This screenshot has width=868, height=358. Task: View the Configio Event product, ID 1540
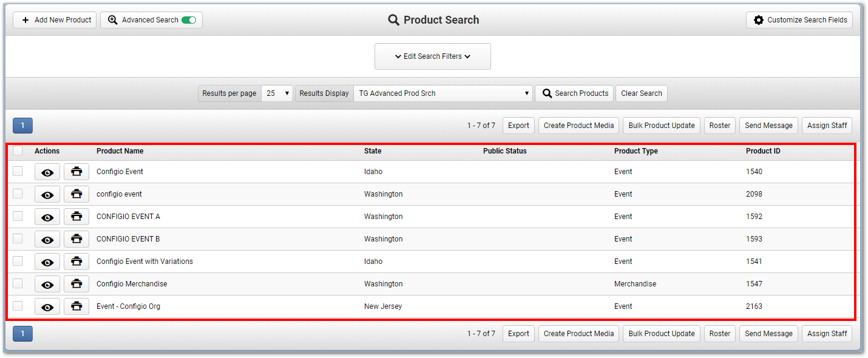pyautogui.click(x=47, y=172)
